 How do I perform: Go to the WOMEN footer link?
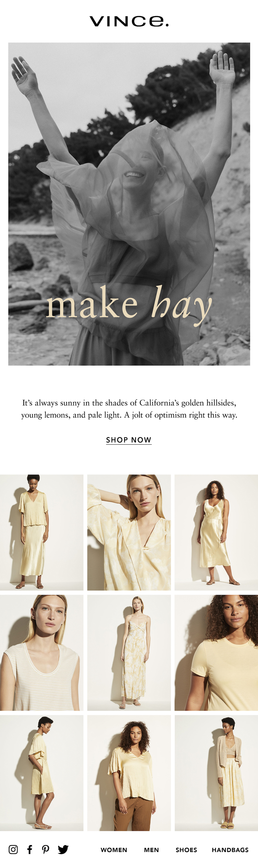(114, 850)
